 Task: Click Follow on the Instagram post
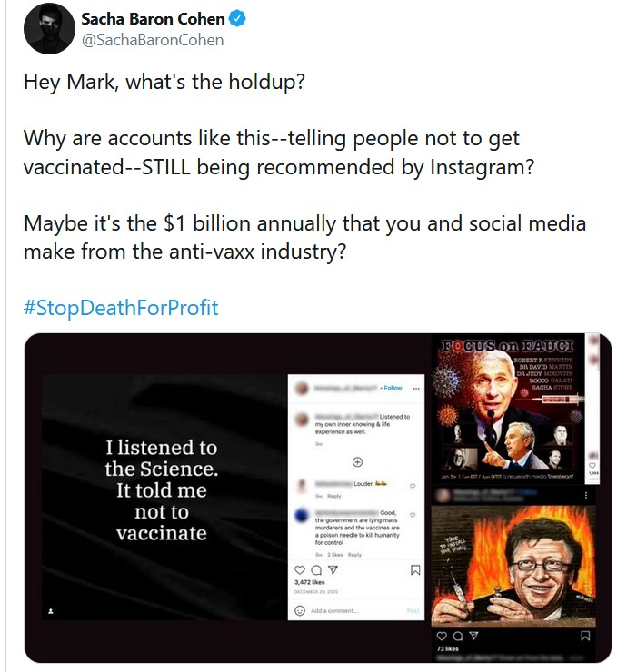coord(393,387)
